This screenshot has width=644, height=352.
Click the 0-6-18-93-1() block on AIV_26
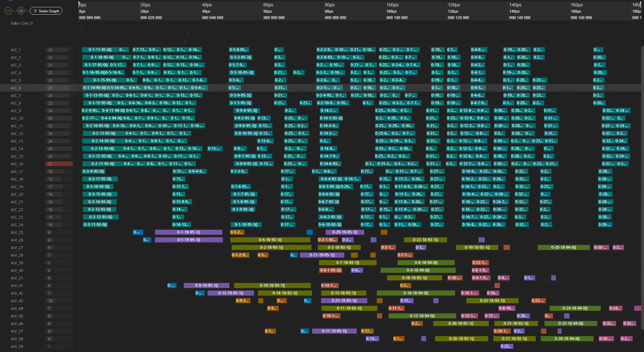[270, 240]
